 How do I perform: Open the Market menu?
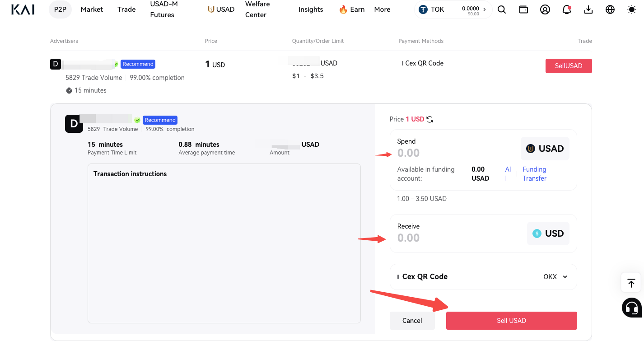click(x=92, y=9)
